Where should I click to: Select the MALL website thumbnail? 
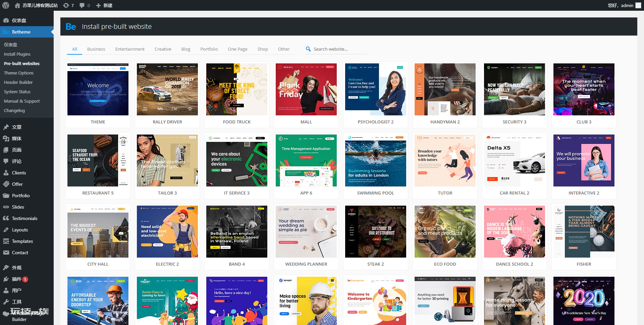tap(306, 89)
